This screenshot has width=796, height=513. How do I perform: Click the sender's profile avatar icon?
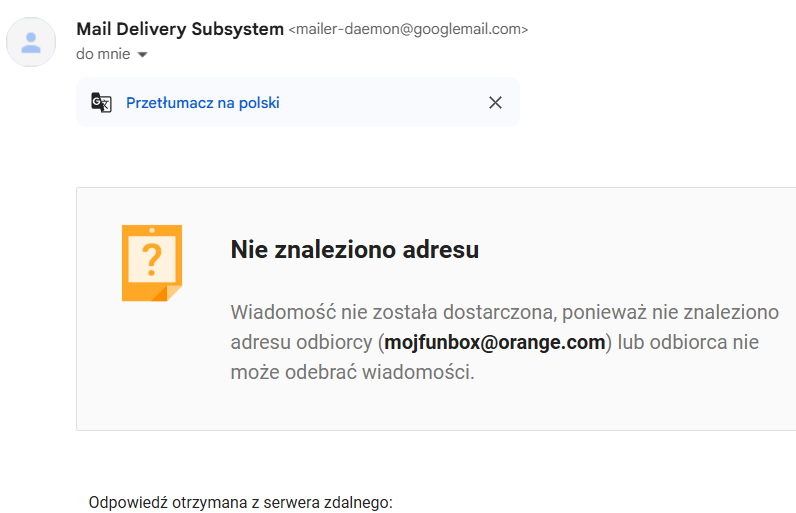[31, 42]
